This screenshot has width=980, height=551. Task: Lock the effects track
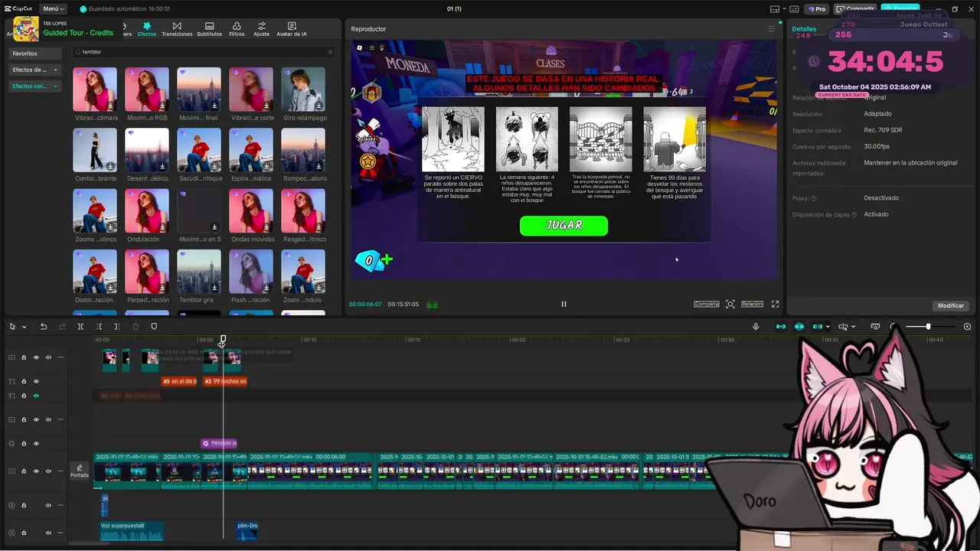(x=24, y=443)
